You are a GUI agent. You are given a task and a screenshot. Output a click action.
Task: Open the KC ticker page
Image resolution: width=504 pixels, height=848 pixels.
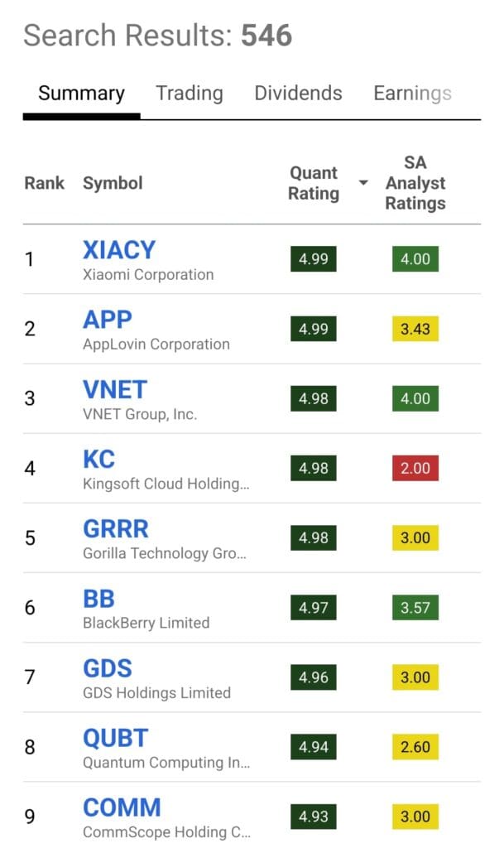[x=98, y=459]
